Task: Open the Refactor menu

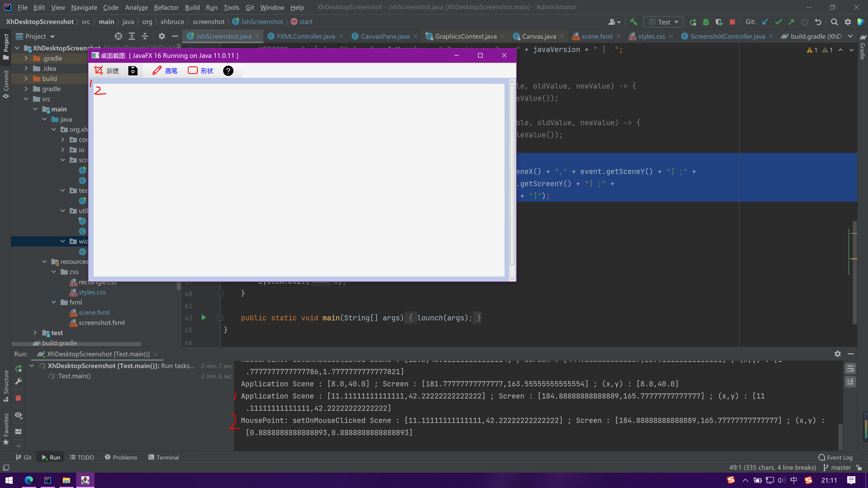Action: [166, 7]
